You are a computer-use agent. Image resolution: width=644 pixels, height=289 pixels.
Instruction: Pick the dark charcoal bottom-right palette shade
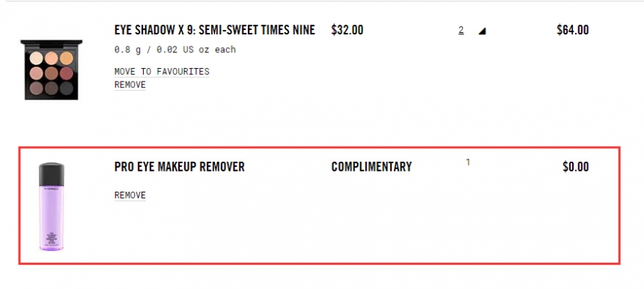(x=66, y=88)
